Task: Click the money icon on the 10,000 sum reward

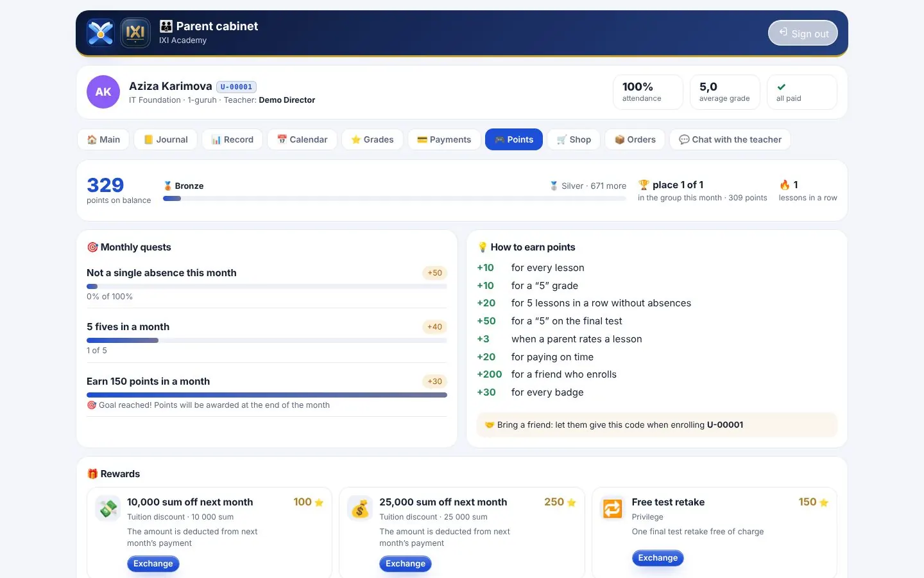Action: point(108,509)
